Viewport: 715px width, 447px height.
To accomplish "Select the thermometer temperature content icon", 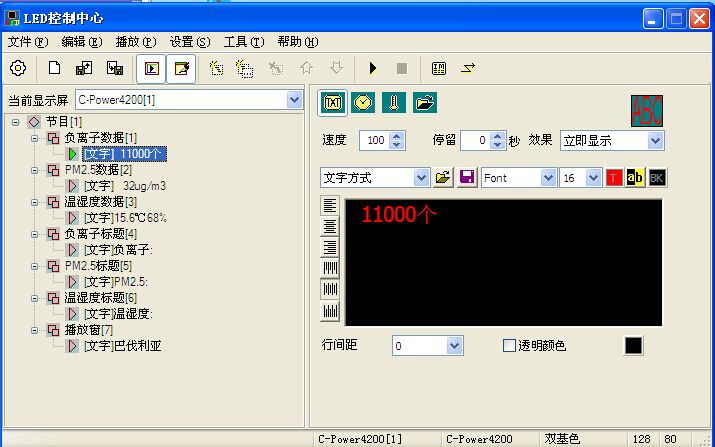I will (394, 103).
